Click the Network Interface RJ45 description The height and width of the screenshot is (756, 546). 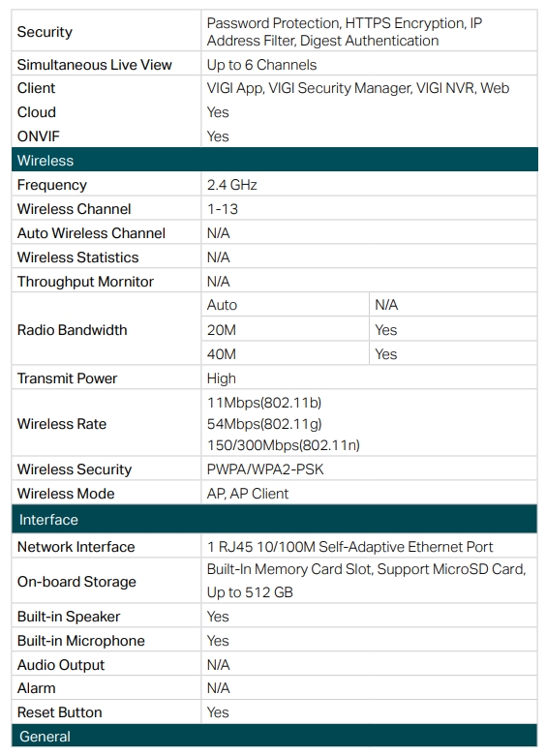[x=349, y=547]
